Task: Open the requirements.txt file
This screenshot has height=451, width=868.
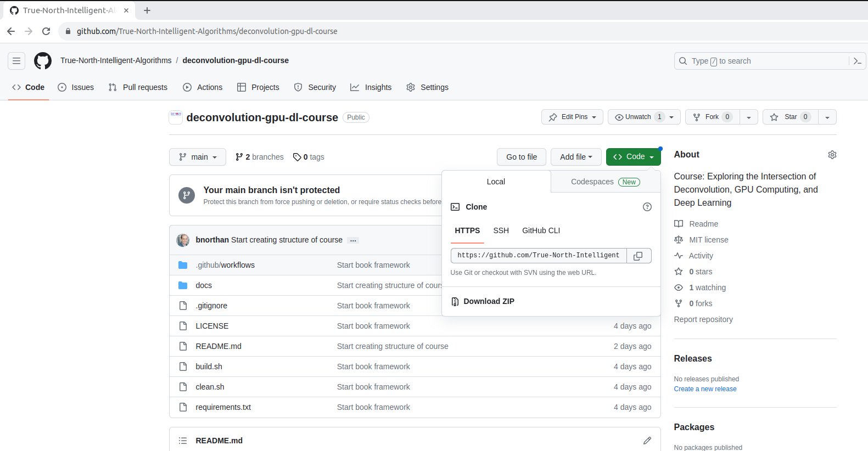Action: tap(223, 407)
